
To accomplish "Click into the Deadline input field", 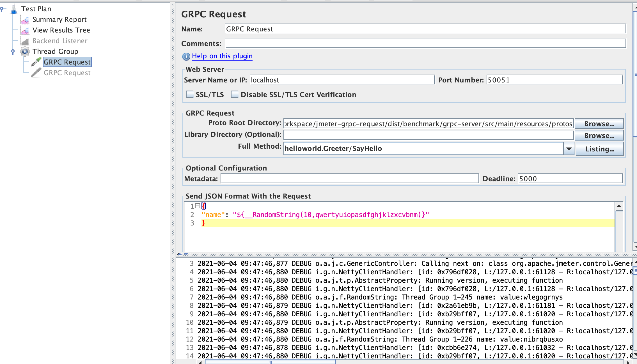I will click(570, 179).
